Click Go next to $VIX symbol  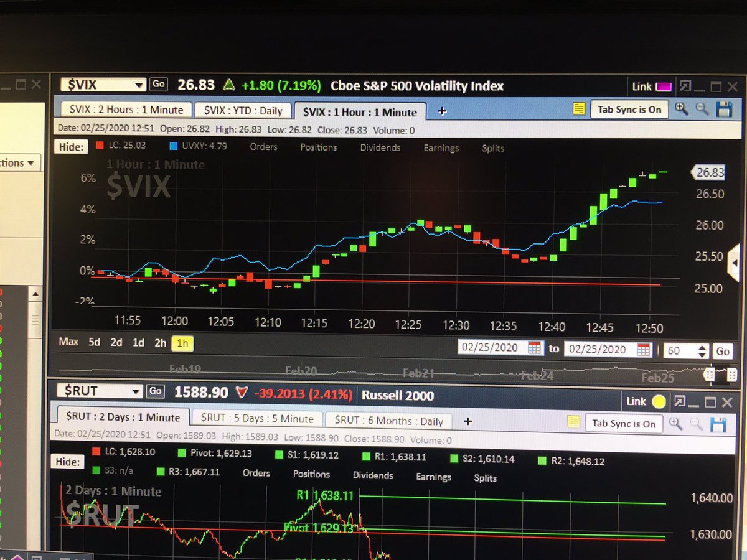(159, 85)
